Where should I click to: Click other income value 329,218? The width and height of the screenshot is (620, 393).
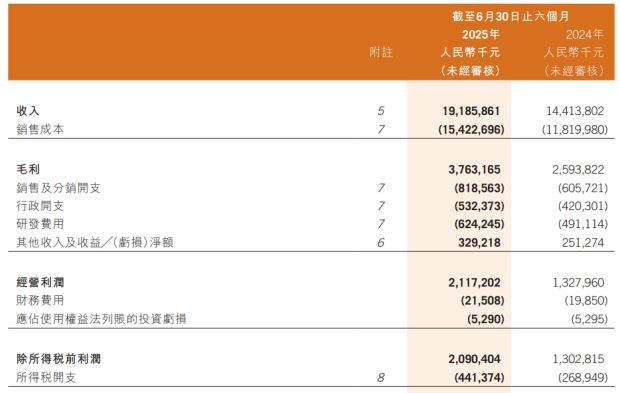coord(479,243)
